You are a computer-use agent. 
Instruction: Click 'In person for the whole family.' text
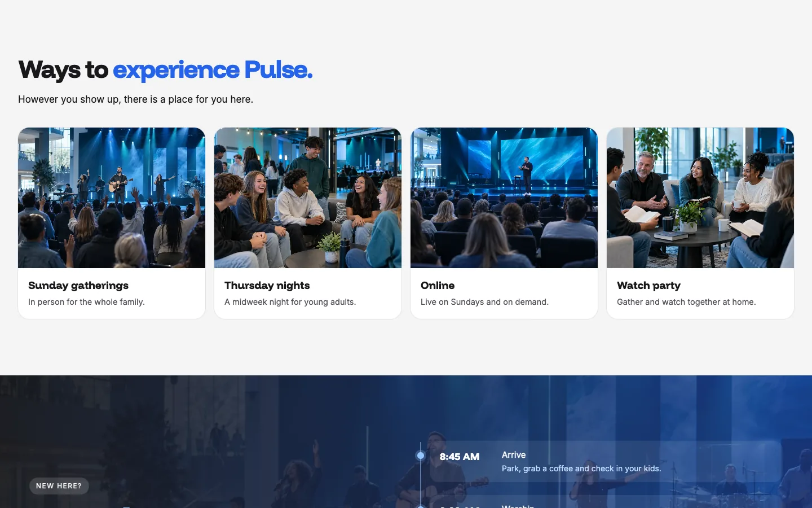pos(86,302)
